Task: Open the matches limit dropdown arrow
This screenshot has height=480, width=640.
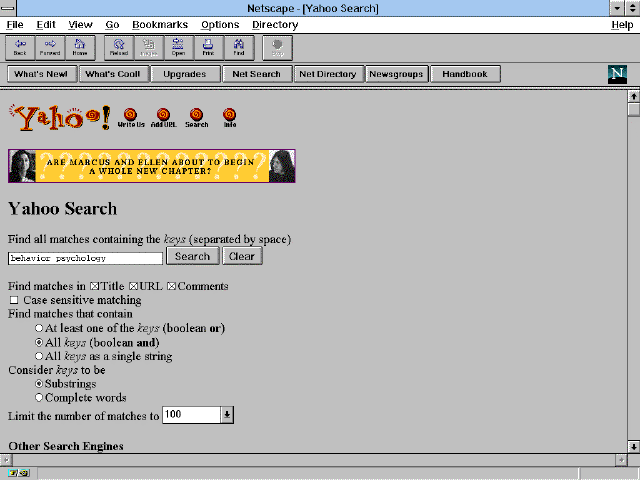Action: point(227,415)
